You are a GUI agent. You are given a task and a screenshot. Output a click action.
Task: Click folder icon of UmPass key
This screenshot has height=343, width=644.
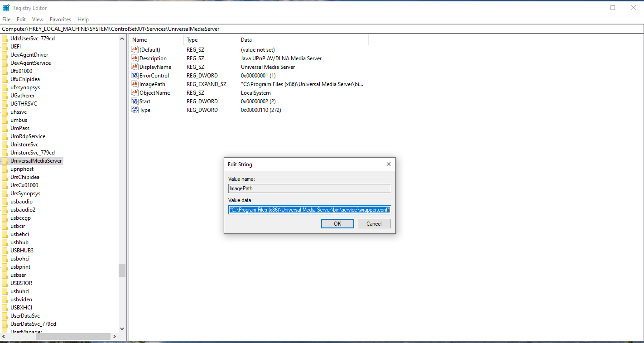point(5,128)
